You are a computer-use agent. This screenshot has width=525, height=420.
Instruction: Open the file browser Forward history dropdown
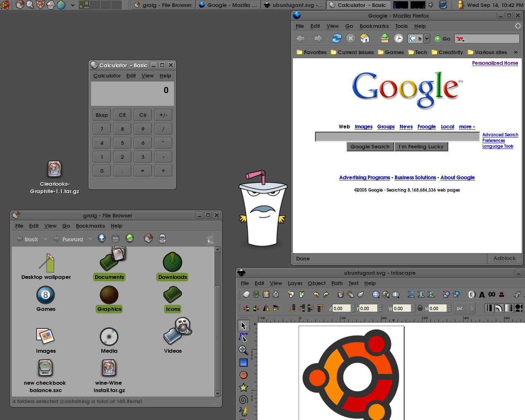tap(90, 239)
